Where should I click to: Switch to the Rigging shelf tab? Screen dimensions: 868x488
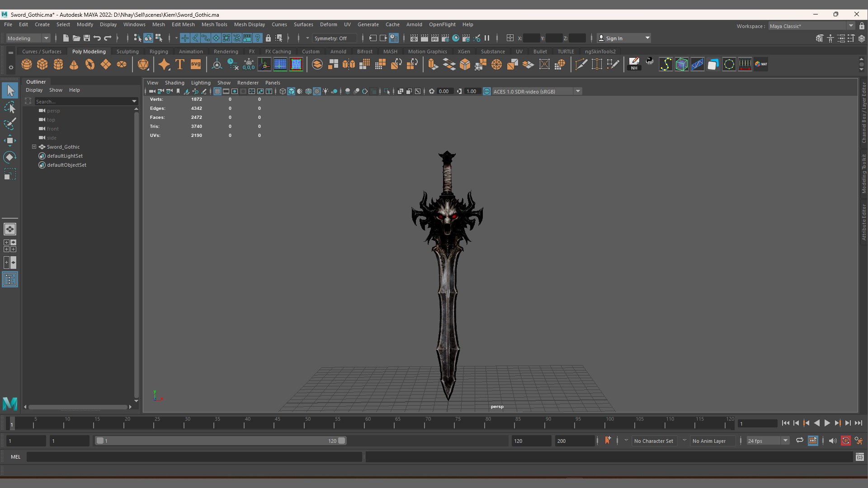point(159,52)
